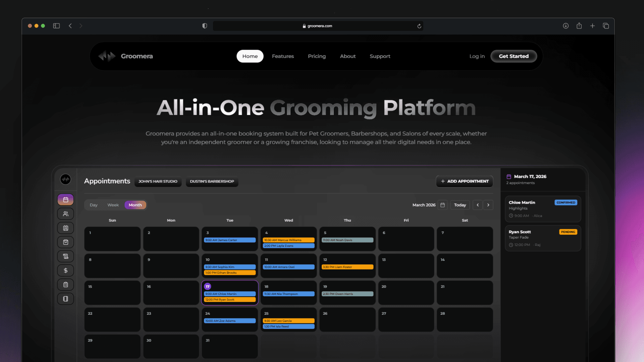
Task: Open the 10:00 AM Zoe Adams appointment
Action: click(230, 321)
